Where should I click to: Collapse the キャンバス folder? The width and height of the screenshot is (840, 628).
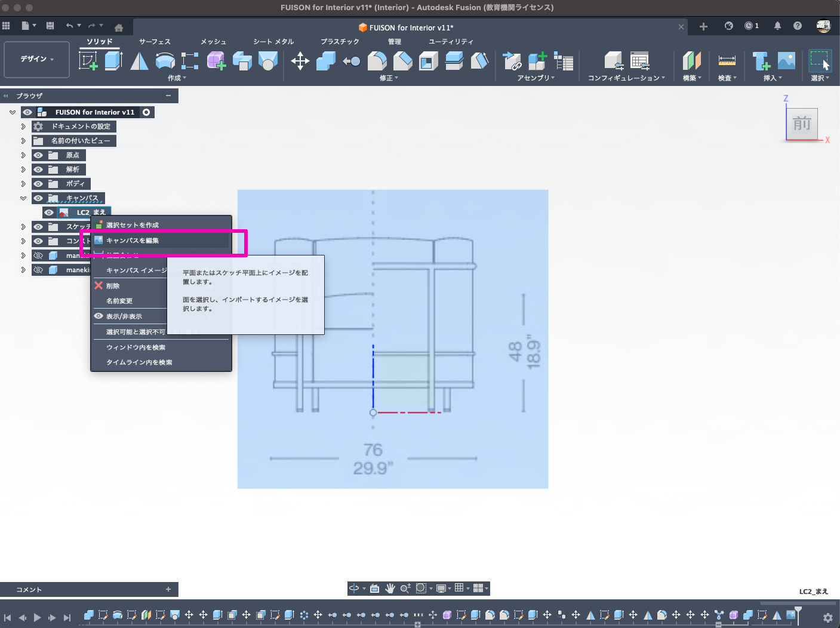[23, 198]
